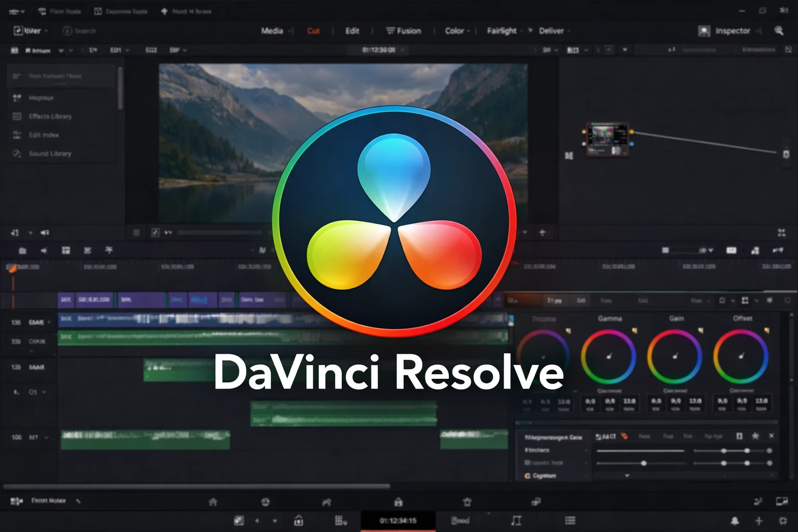Open the Sound Library panel

coord(49,154)
